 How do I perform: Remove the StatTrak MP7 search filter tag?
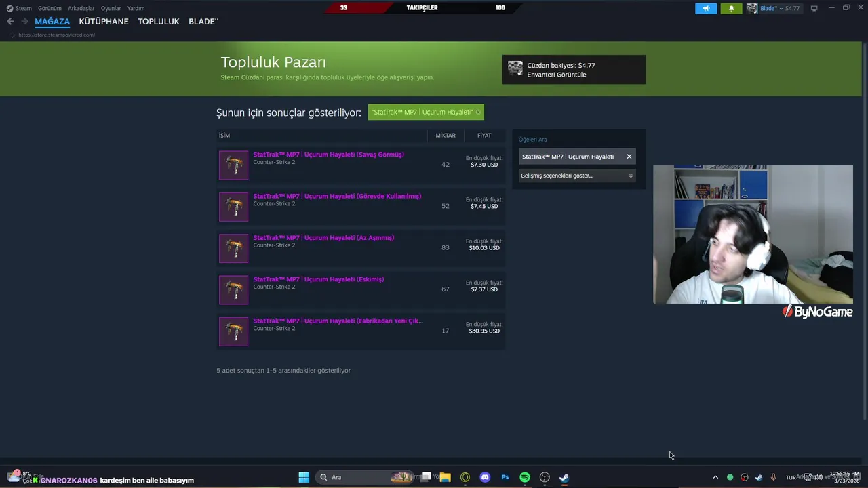pyautogui.click(x=478, y=112)
